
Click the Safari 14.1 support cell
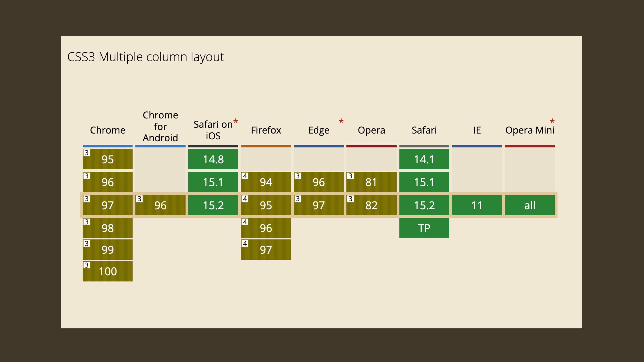click(x=424, y=159)
